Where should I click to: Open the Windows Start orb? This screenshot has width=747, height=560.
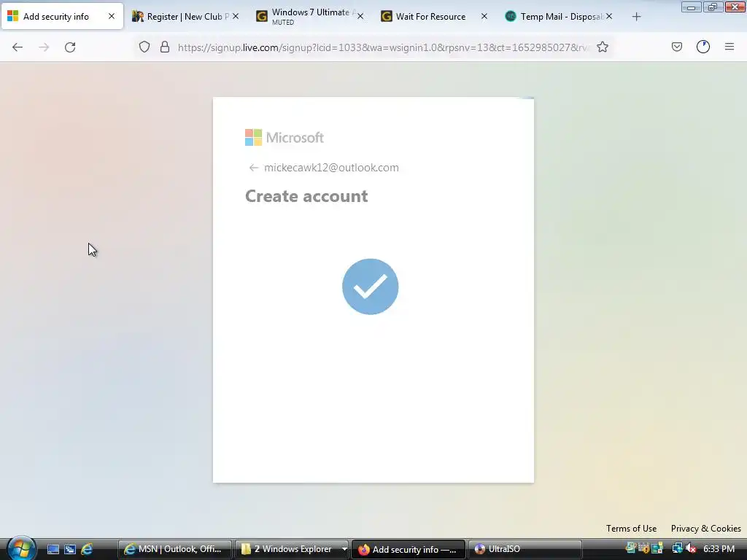coord(21,548)
